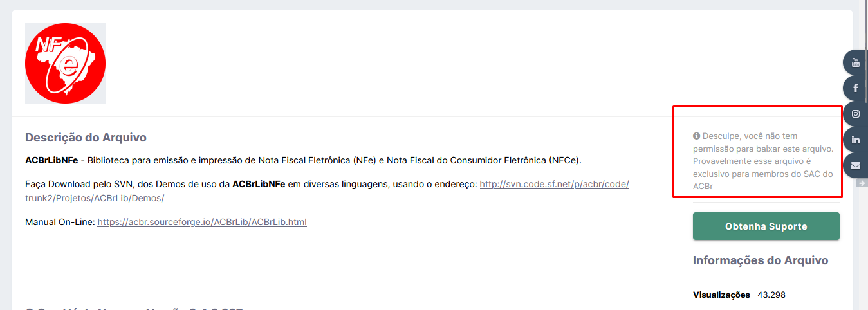This screenshot has width=868, height=310.
Task: Click the Obtenha Suporte button
Action: click(x=766, y=226)
